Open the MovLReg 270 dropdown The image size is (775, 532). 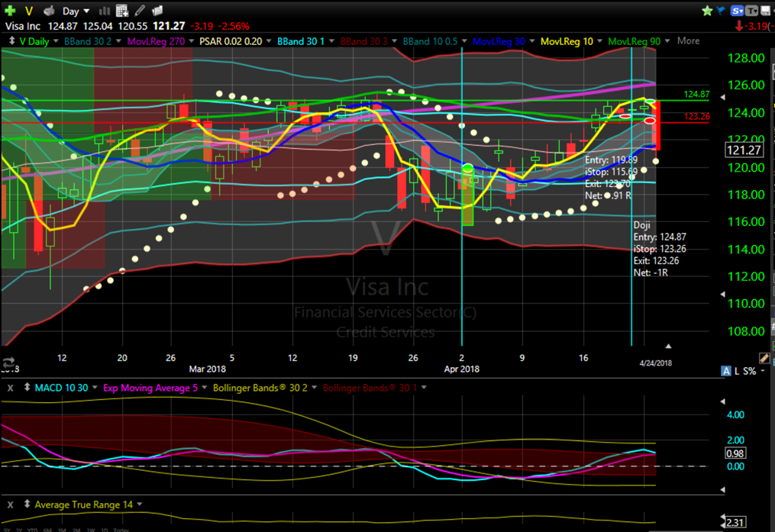tap(160, 41)
